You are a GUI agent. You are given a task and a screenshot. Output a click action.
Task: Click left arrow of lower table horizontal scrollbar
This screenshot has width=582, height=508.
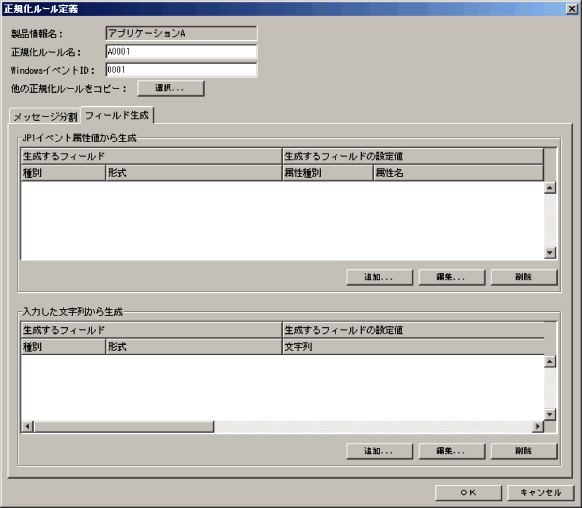[27, 426]
